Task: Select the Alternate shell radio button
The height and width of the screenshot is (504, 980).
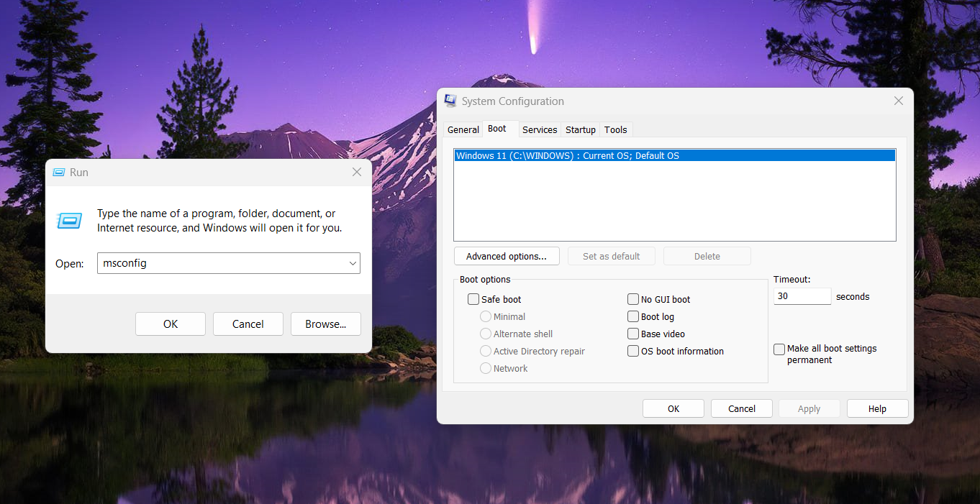Action: (486, 334)
